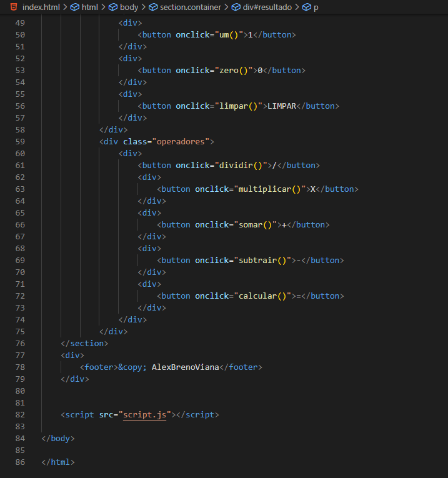This screenshot has width=448, height=478.
Task: Follow the script.js link on line 82
Action: click(145, 415)
